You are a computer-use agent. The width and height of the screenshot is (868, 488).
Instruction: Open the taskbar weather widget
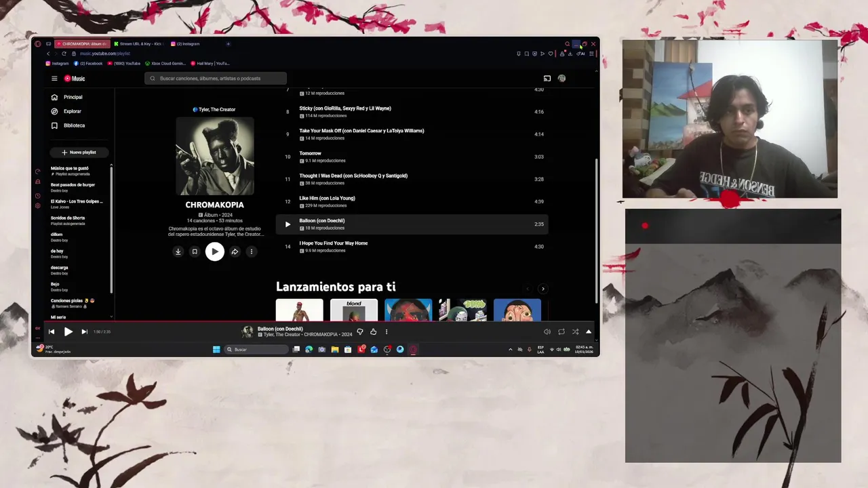coord(54,349)
